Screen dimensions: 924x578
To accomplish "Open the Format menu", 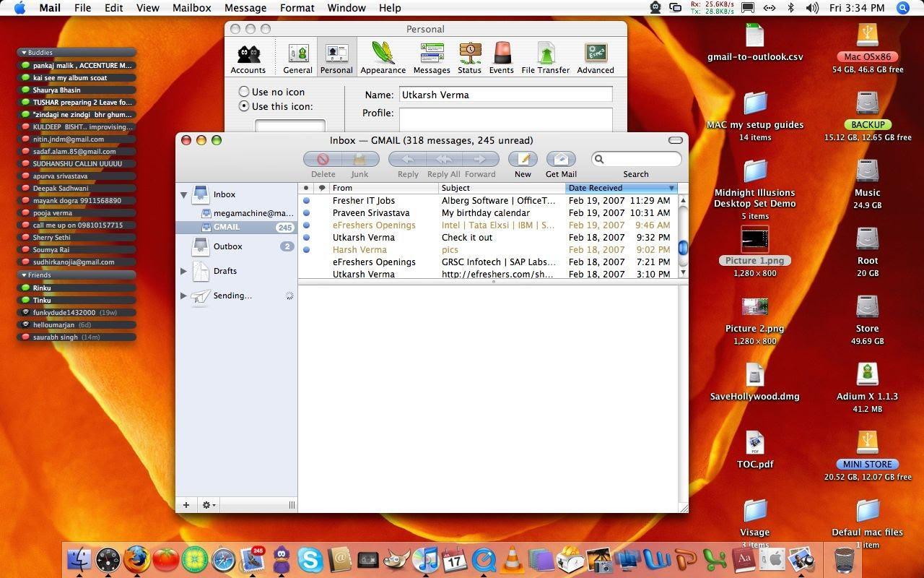I will [x=297, y=8].
